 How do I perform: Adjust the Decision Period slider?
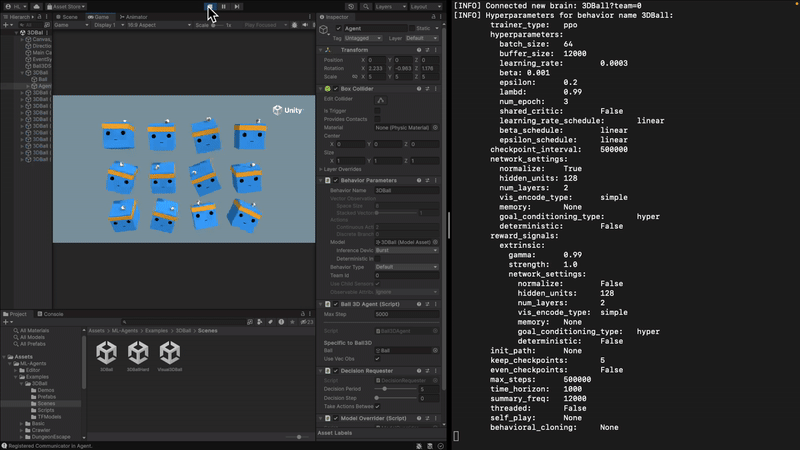pyautogui.click(x=396, y=389)
